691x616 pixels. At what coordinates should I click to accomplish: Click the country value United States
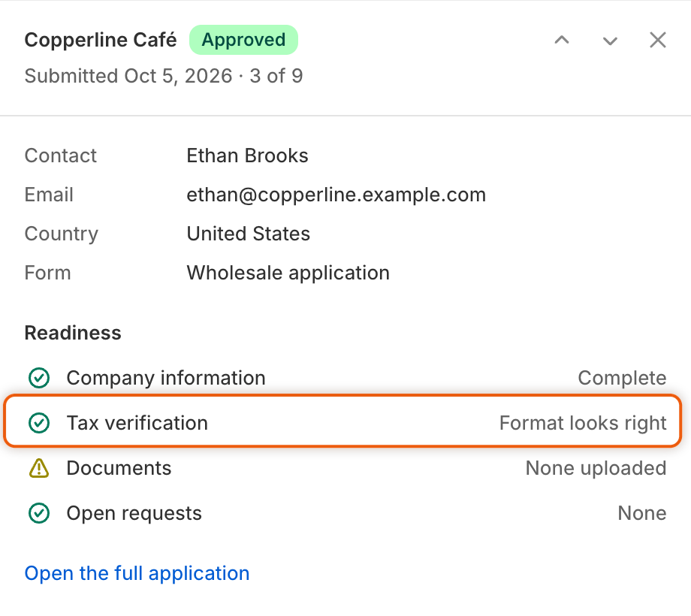point(249,234)
